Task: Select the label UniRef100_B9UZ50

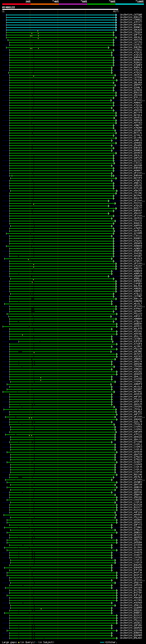Action: point(131,565)
